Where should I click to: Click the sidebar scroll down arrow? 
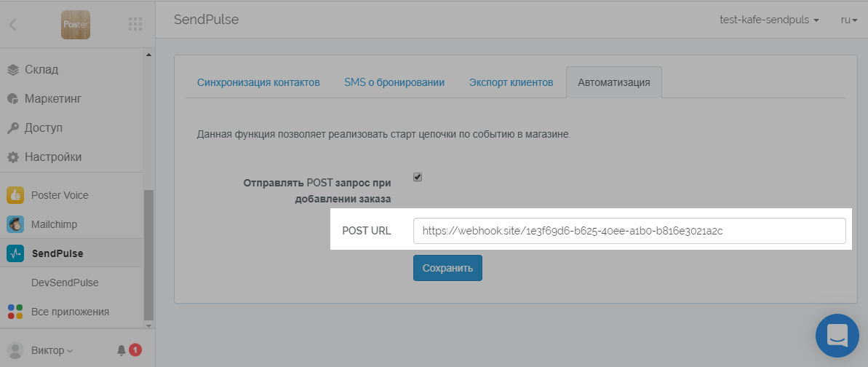pos(148,326)
